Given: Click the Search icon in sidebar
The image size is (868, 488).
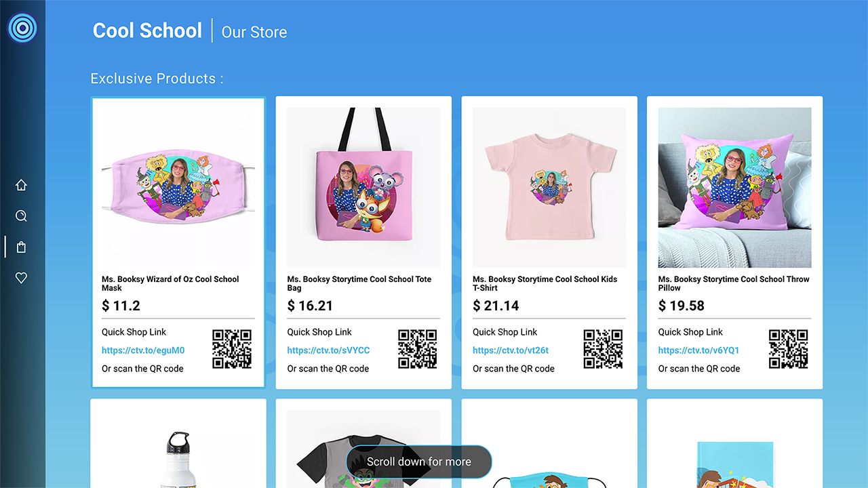Looking at the screenshot, I should (x=21, y=216).
